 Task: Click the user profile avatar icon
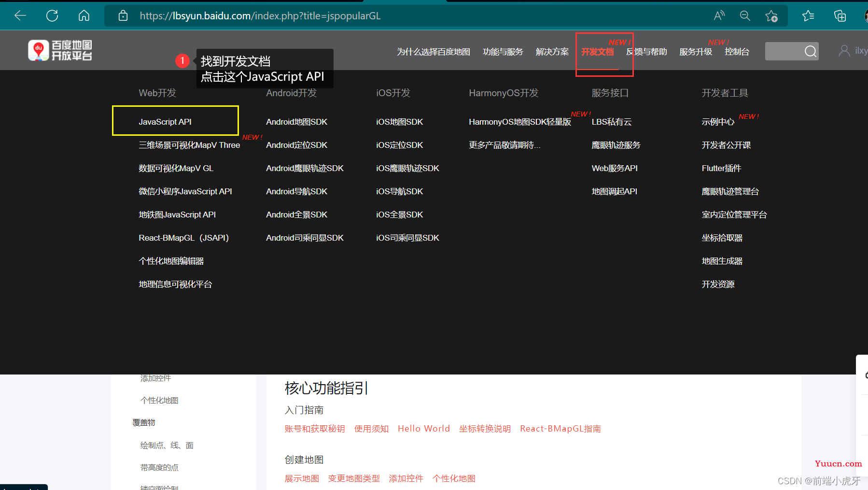tap(844, 51)
